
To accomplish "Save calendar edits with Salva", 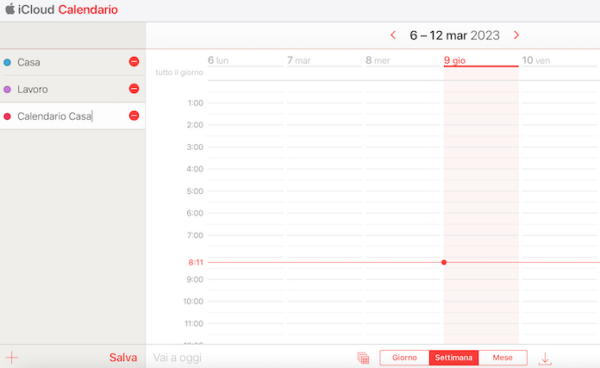I will coord(123,357).
